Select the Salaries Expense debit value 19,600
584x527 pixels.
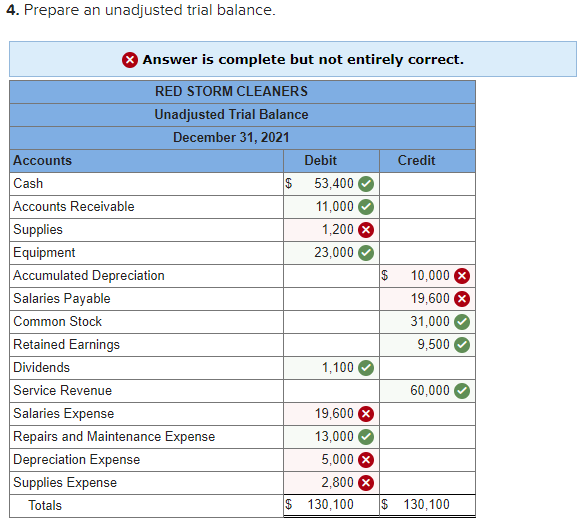click(334, 414)
